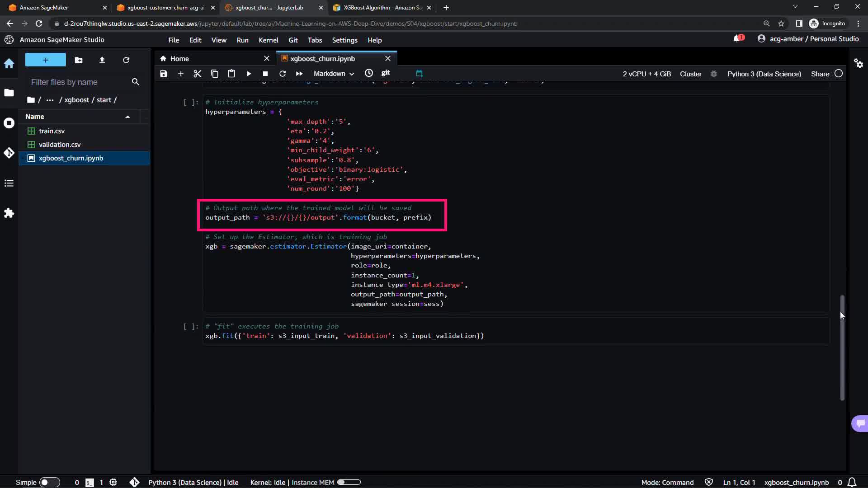
Task: Toggle the Instance MEM switch in the status bar
Action: tap(349, 482)
